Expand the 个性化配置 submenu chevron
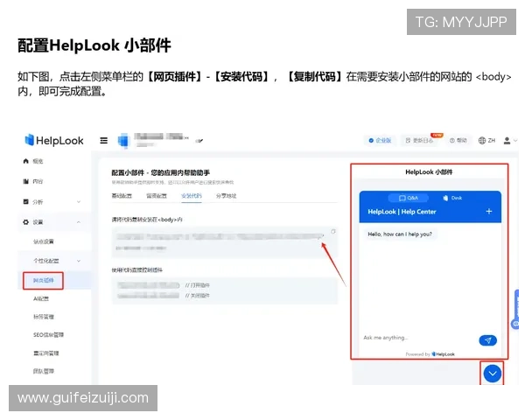This screenshot has width=525, height=420. coord(79,261)
